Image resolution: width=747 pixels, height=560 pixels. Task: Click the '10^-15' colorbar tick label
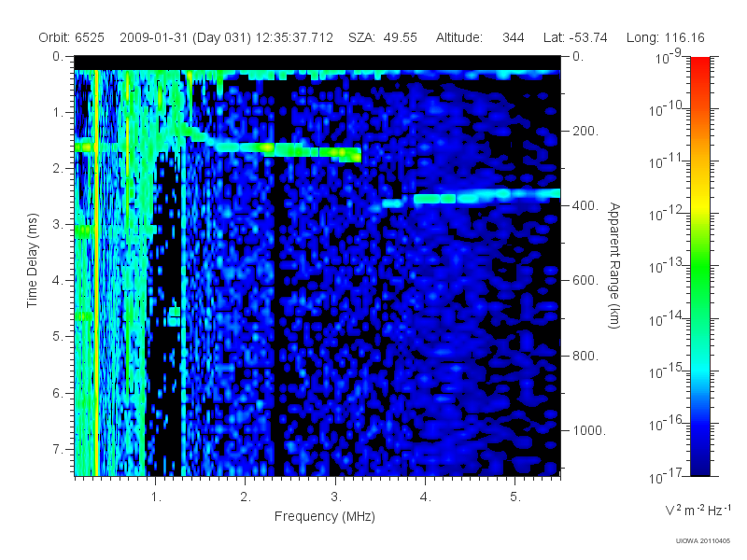pos(667,371)
